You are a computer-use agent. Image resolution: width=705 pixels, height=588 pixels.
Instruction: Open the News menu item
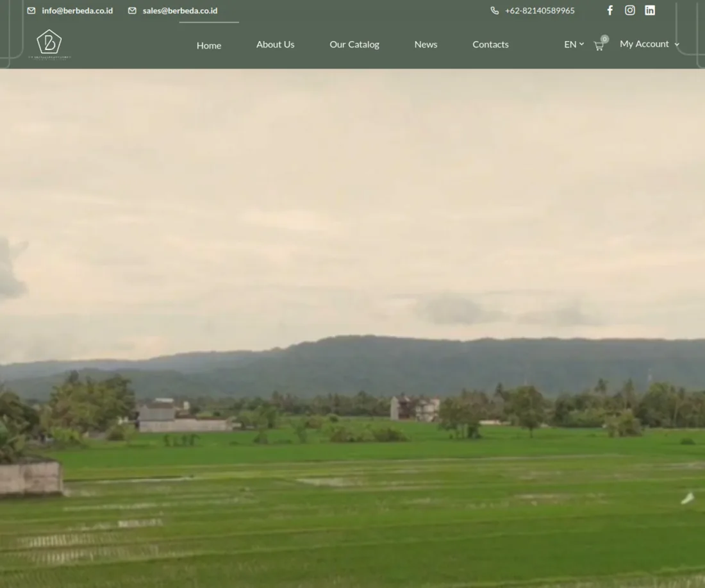[426, 44]
